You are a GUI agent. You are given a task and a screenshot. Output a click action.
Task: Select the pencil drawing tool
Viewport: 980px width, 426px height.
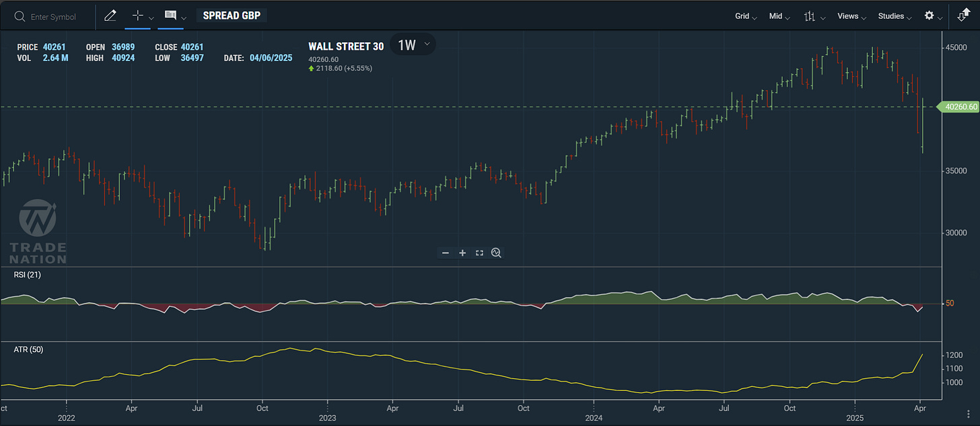coord(110,15)
